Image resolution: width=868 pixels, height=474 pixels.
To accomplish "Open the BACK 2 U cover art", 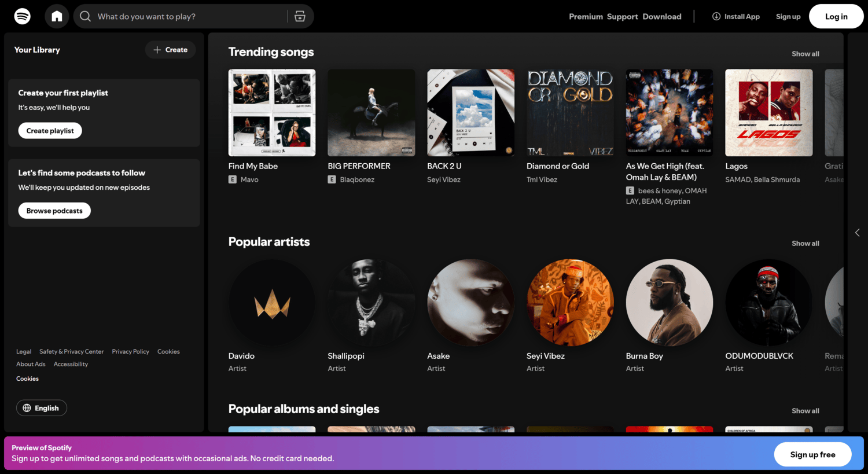I will point(471,113).
